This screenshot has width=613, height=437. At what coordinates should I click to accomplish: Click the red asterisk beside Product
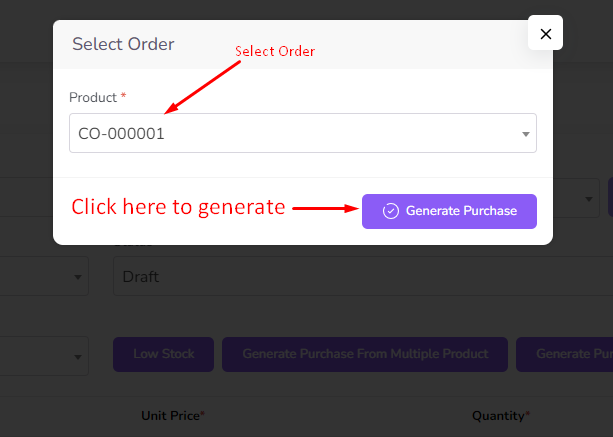pos(124,97)
